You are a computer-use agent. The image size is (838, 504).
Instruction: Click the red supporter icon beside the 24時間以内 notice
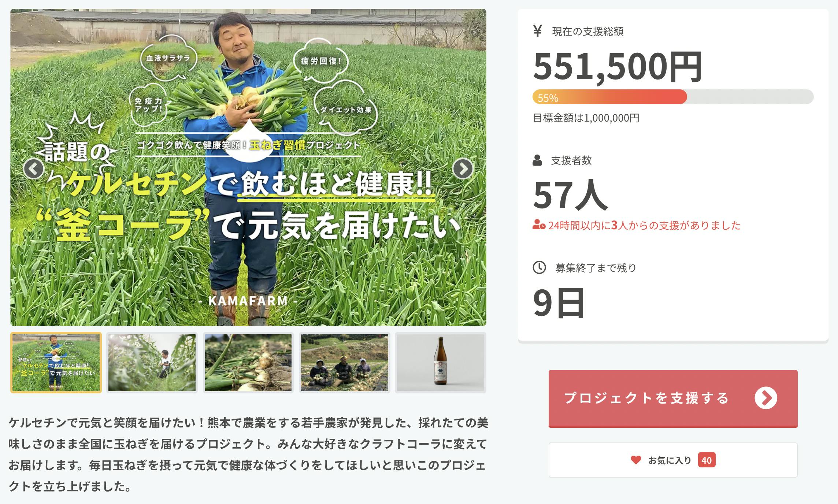539,225
